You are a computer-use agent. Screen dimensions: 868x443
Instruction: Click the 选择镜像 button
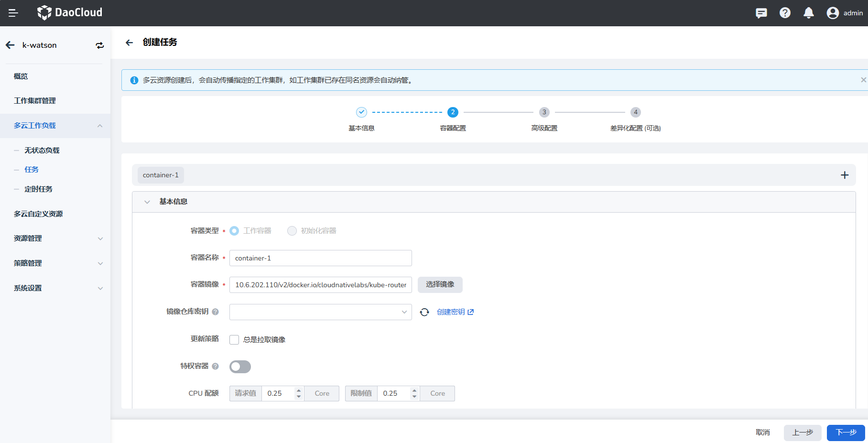coord(440,284)
